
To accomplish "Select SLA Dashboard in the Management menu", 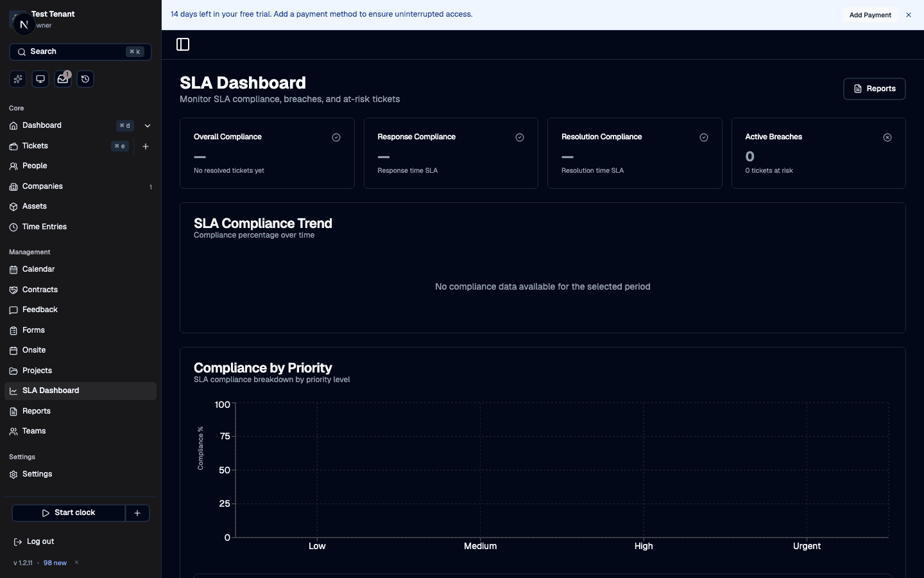I will pos(51,390).
